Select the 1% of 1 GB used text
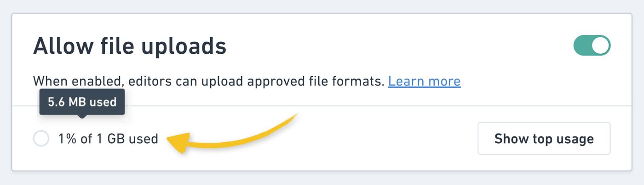The height and width of the screenshot is (185, 644). pos(108,139)
